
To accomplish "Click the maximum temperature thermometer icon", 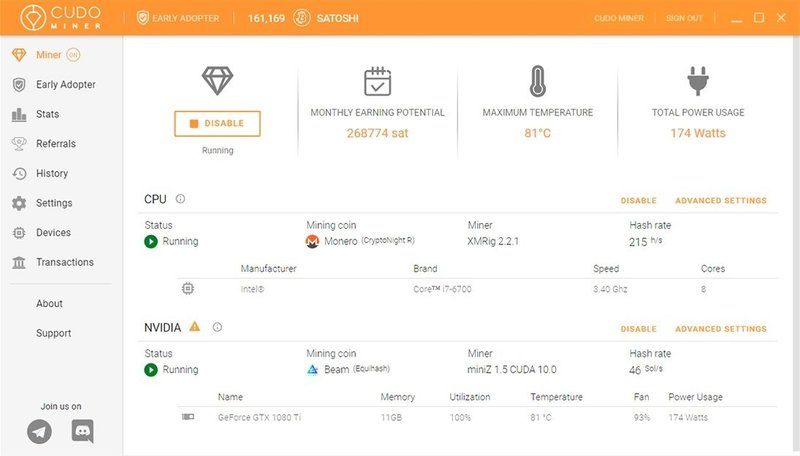I will click(x=538, y=81).
